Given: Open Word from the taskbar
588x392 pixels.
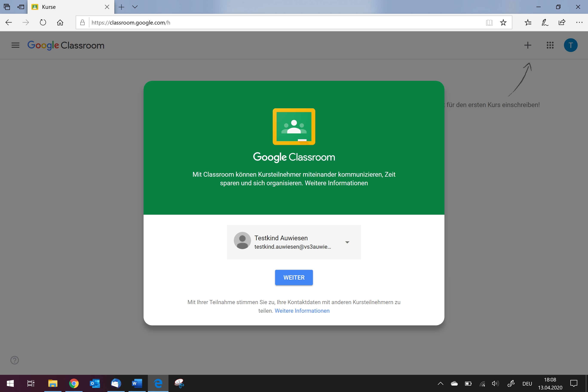Looking at the screenshot, I should click(137, 383).
